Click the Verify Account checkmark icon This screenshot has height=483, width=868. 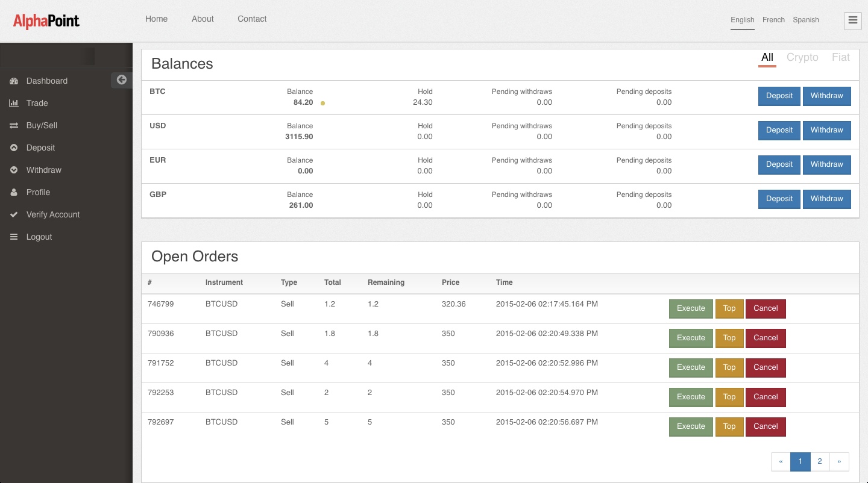tap(14, 214)
